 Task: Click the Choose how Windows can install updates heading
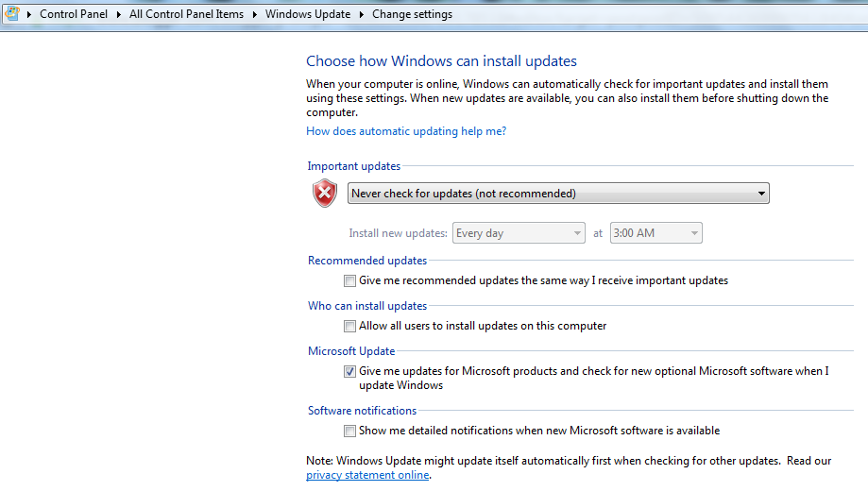(441, 60)
